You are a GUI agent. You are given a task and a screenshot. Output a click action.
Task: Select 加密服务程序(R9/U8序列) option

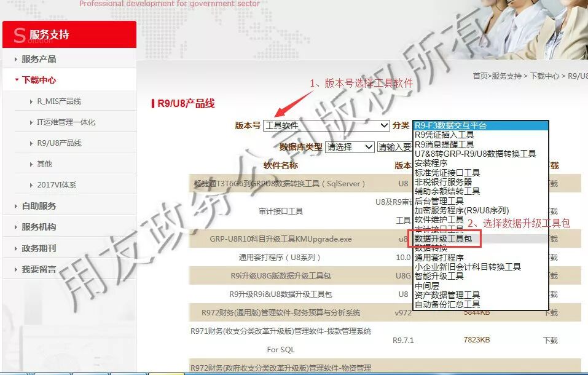[x=461, y=210]
